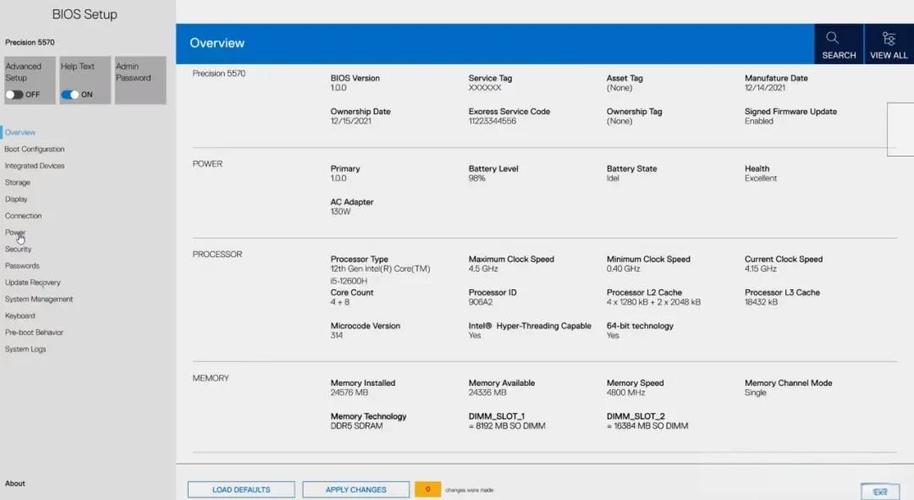The width and height of the screenshot is (914, 500).
Task: Go to Integrated Devices section
Action: pyautogui.click(x=34, y=166)
